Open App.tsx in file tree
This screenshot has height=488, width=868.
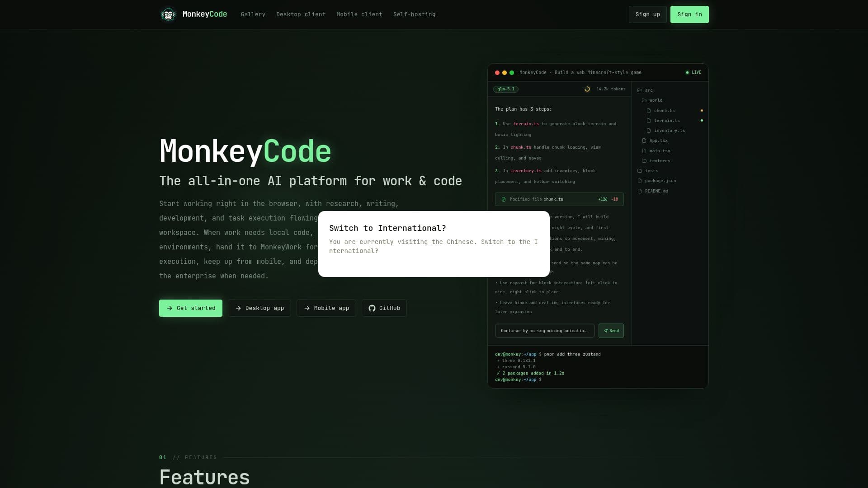coord(655,141)
